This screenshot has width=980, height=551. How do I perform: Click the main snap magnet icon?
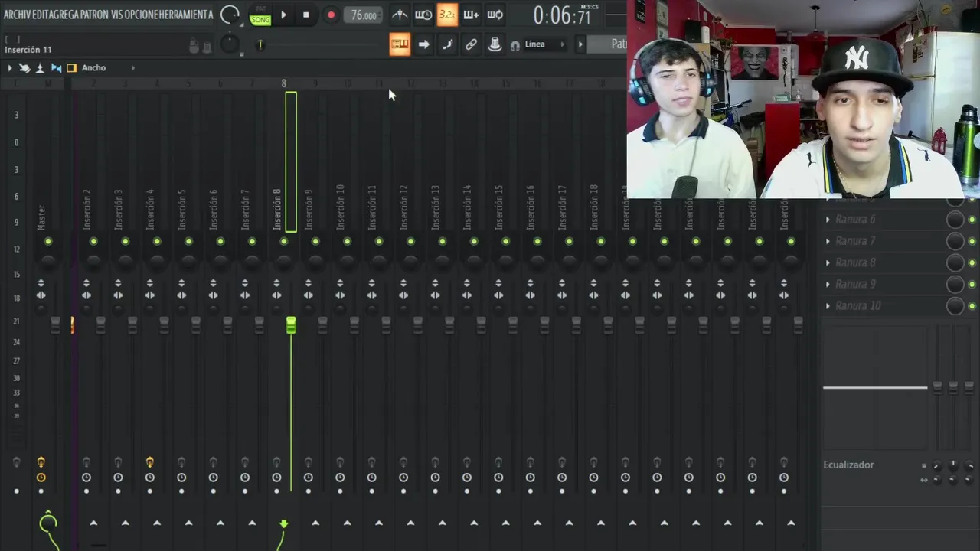point(514,45)
